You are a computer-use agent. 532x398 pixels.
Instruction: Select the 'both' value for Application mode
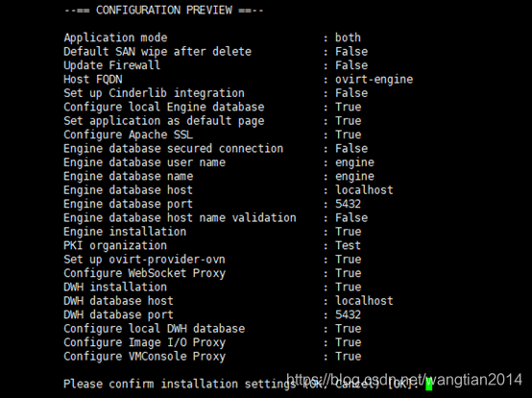pos(348,37)
